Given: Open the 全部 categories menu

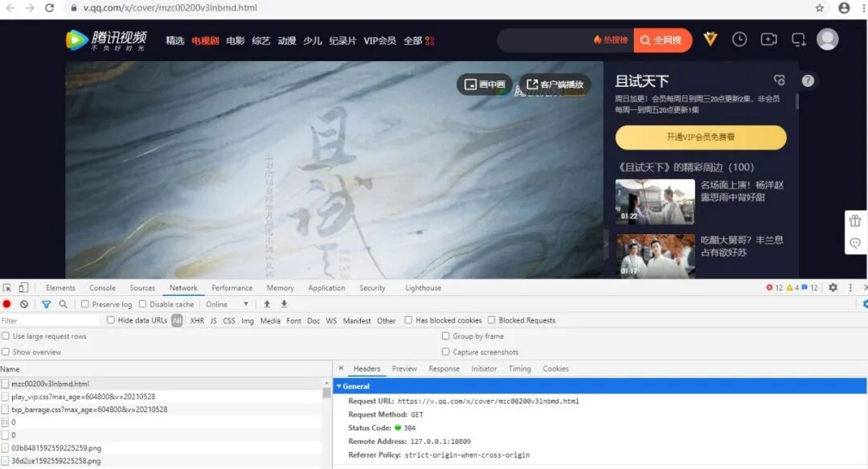Looking at the screenshot, I should coord(419,40).
